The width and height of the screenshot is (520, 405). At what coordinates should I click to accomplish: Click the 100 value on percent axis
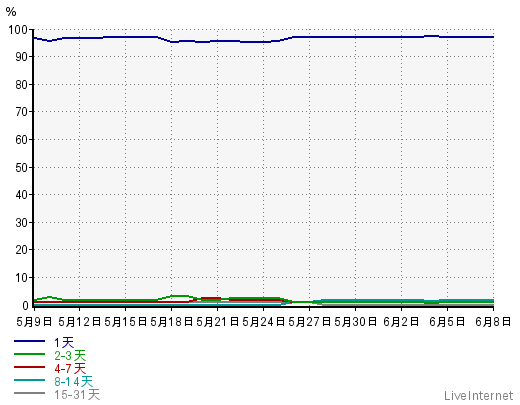point(18,30)
